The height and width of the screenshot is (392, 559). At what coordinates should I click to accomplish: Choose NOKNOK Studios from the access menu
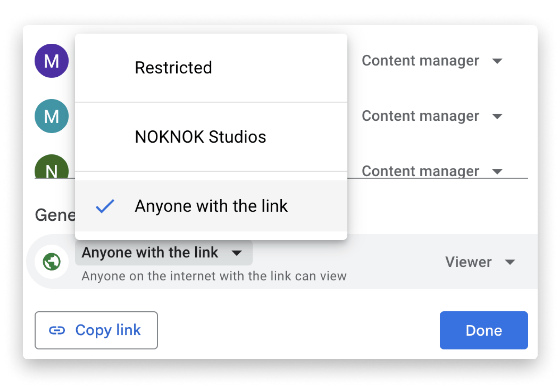200,137
